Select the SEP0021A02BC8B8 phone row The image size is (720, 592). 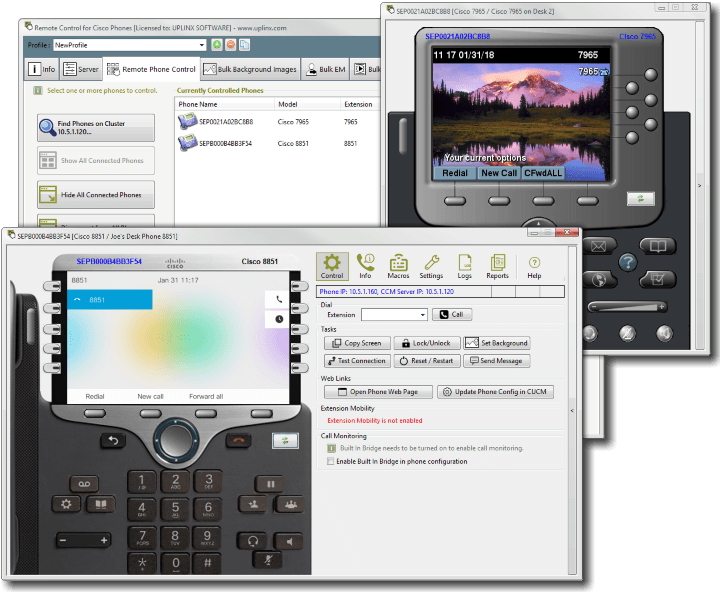click(277, 122)
